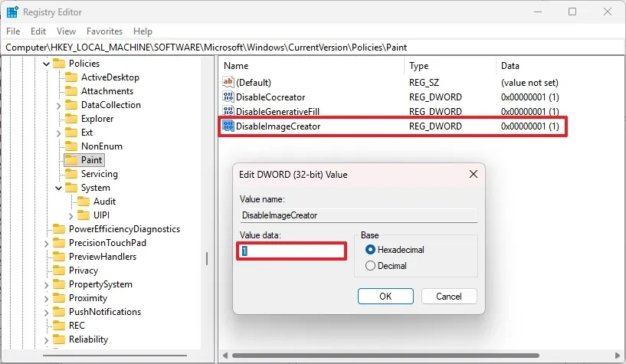
Task: Collapse the System key
Action: 59,188
